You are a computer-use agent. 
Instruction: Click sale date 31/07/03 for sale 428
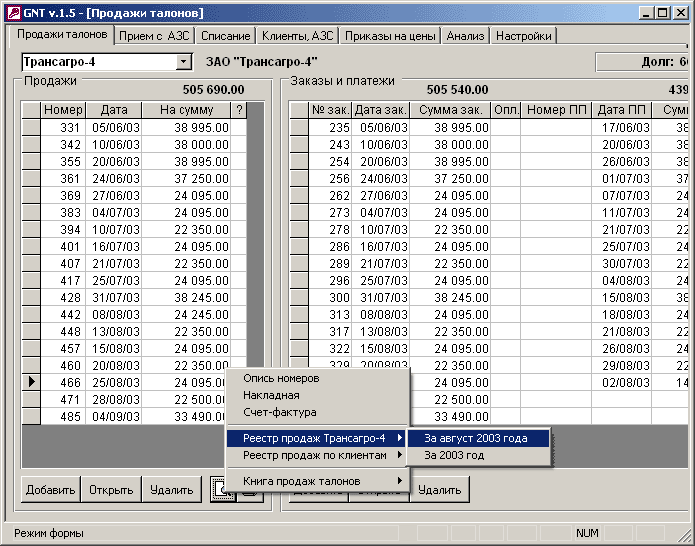(x=114, y=297)
